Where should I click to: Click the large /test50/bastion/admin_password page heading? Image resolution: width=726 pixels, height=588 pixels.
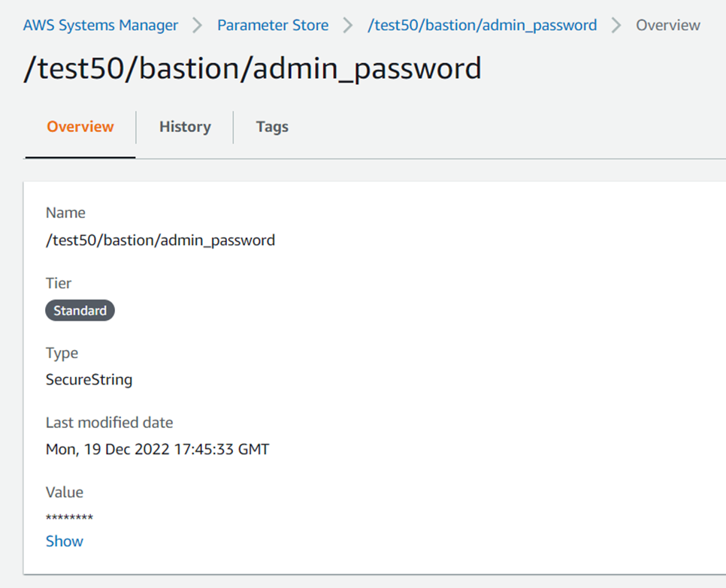[253, 69]
